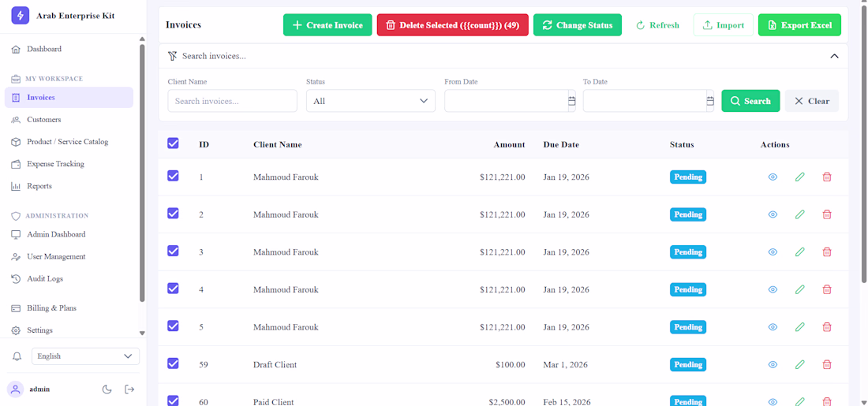Screen dimensions: 868x406
Task: Click the Arab Enterprise Kit lightning logo
Action: pyautogui.click(x=21, y=16)
